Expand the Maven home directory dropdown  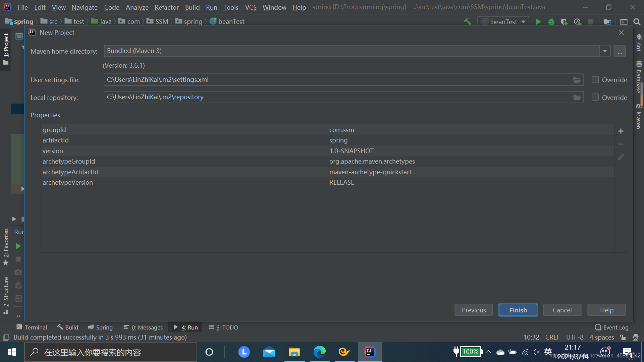tap(604, 51)
